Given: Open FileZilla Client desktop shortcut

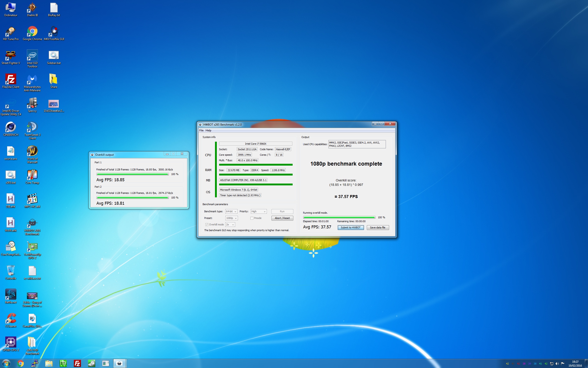Looking at the screenshot, I should point(11,81).
